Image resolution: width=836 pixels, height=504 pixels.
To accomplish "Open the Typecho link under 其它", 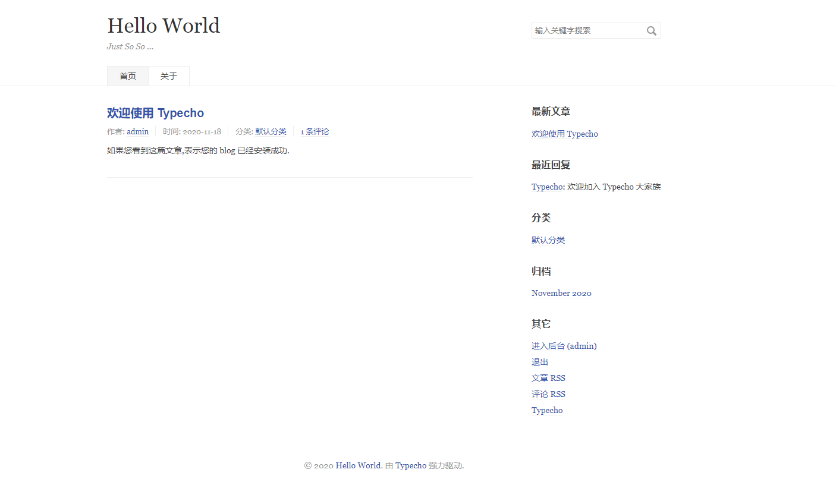I will coord(547,410).
